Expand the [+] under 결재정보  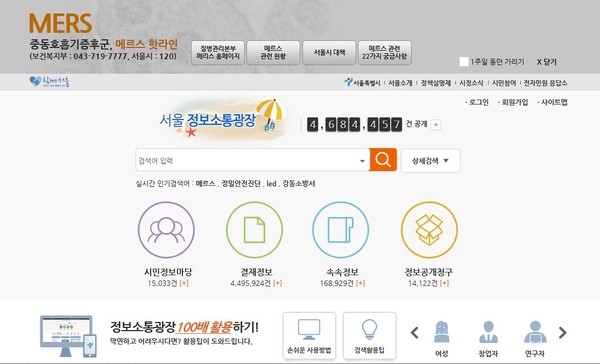(277, 283)
